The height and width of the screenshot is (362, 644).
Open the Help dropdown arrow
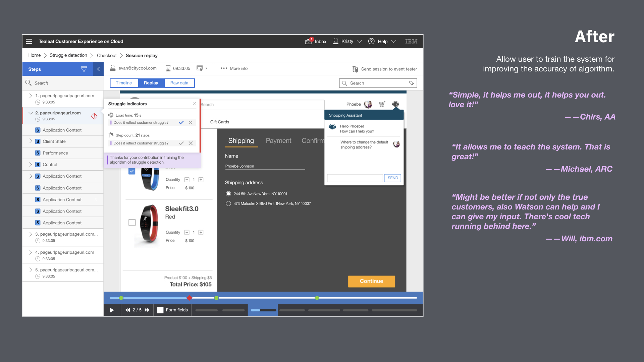(x=394, y=42)
